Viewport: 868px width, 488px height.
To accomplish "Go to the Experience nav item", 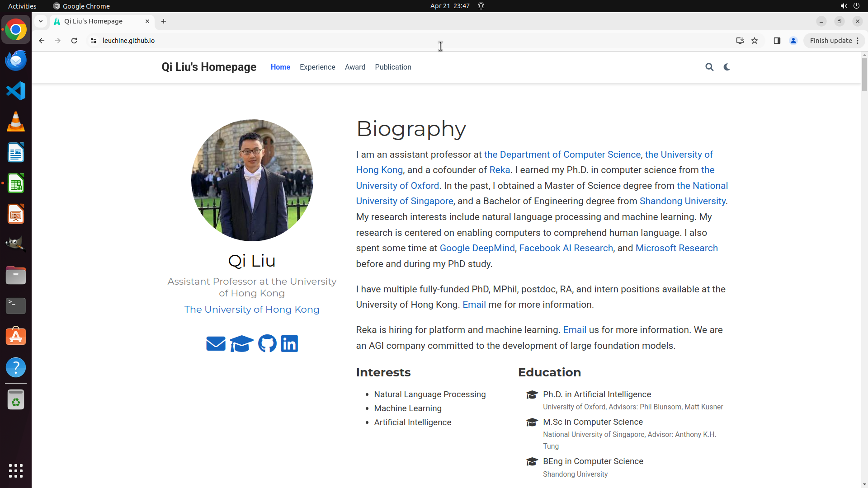I will [x=317, y=67].
